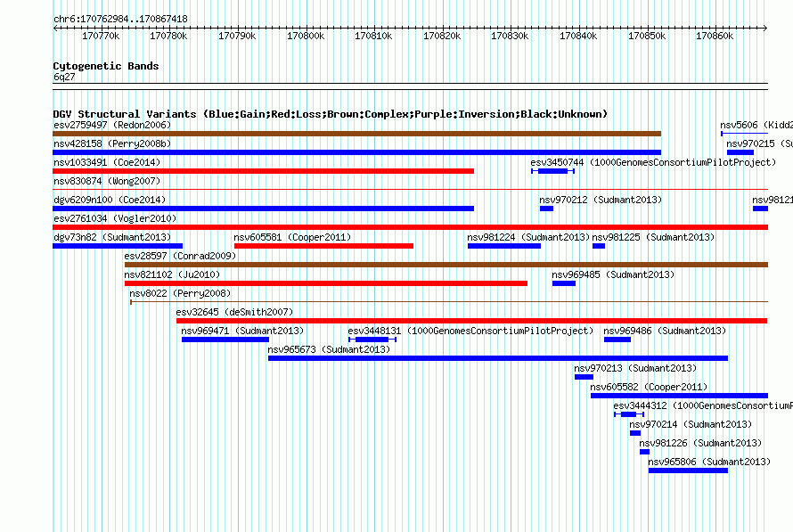The height and width of the screenshot is (532, 793).
Task: Select the blue nsv969485 gain bar
Action: (564, 283)
